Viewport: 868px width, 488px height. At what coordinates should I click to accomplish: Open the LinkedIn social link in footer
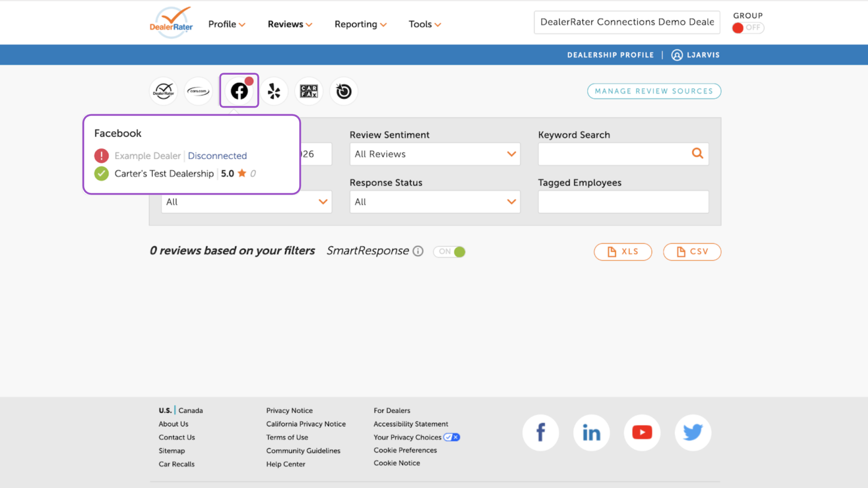click(591, 432)
